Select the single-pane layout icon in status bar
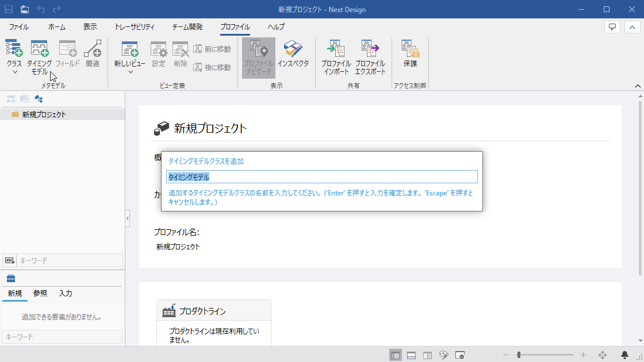 point(395,355)
